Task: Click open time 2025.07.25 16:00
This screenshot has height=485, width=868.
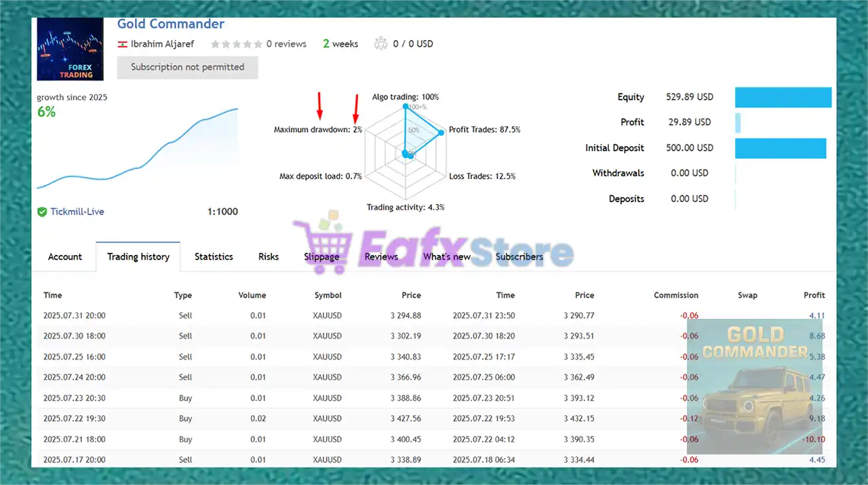Action: 75,357
